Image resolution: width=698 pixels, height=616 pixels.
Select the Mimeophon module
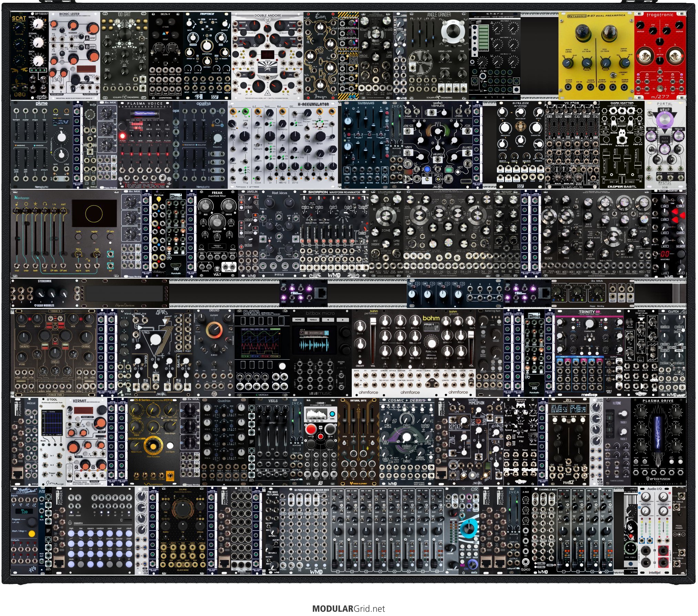point(476,441)
